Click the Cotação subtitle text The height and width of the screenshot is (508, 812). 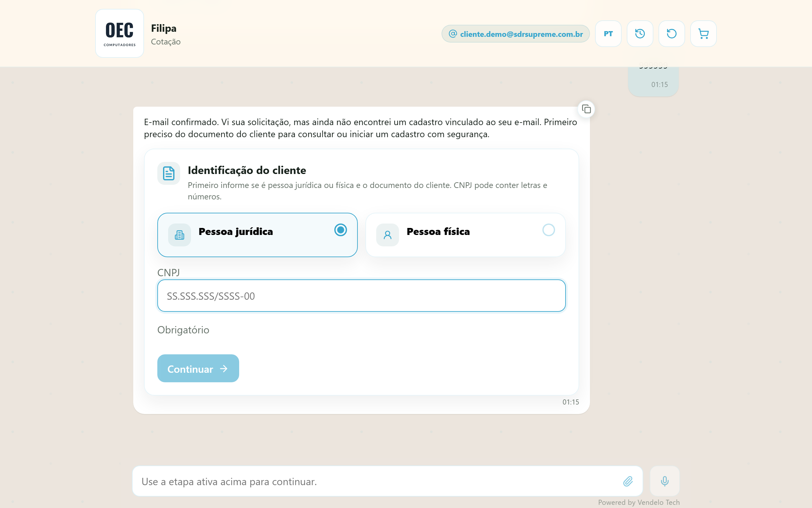click(166, 42)
